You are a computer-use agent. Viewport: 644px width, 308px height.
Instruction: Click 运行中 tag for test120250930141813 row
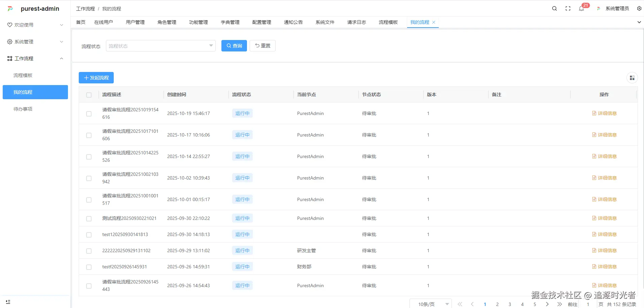242,234
